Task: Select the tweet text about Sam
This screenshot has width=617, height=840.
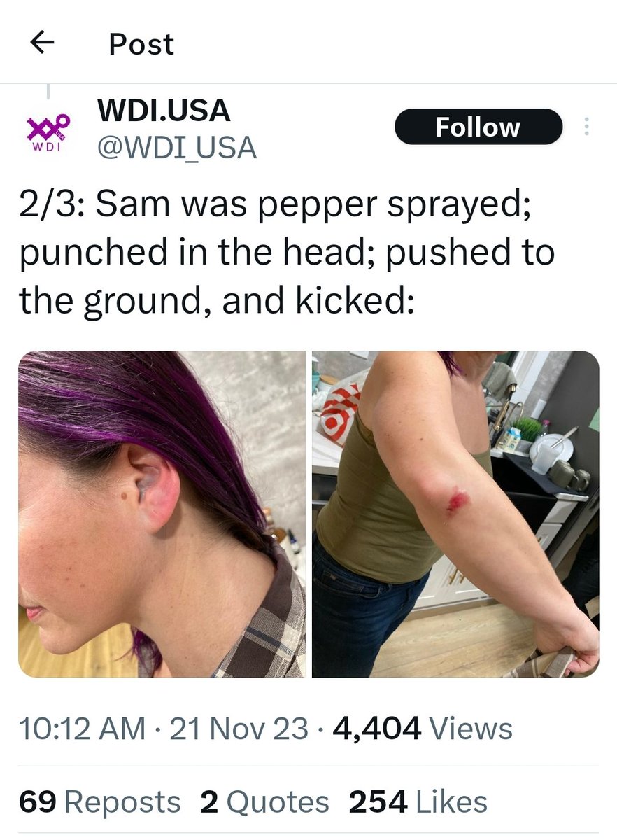Action: [x=287, y=253]
